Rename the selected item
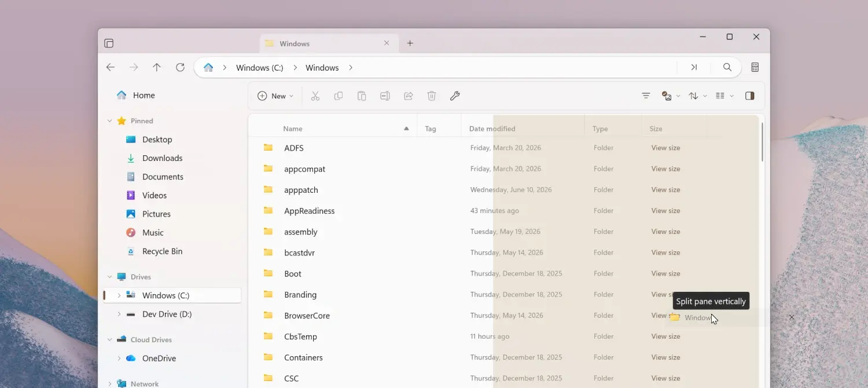 click(385, 96)
